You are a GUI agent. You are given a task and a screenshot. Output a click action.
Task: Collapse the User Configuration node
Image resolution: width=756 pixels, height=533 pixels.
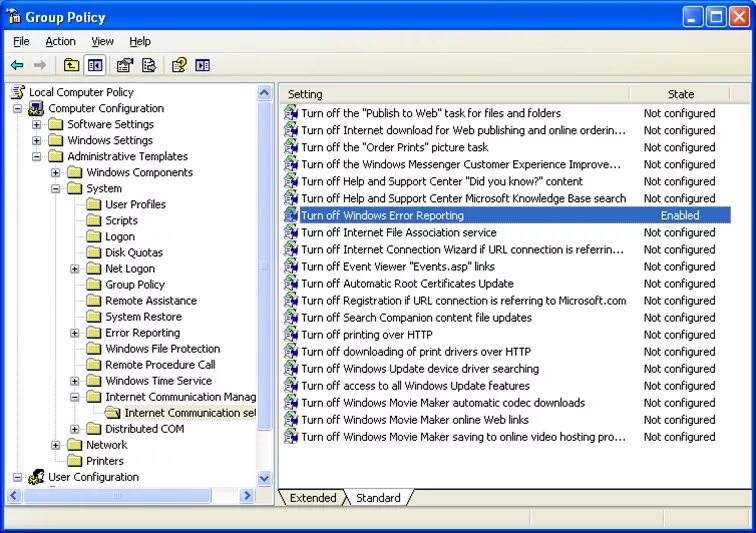[x=17, y=477]
